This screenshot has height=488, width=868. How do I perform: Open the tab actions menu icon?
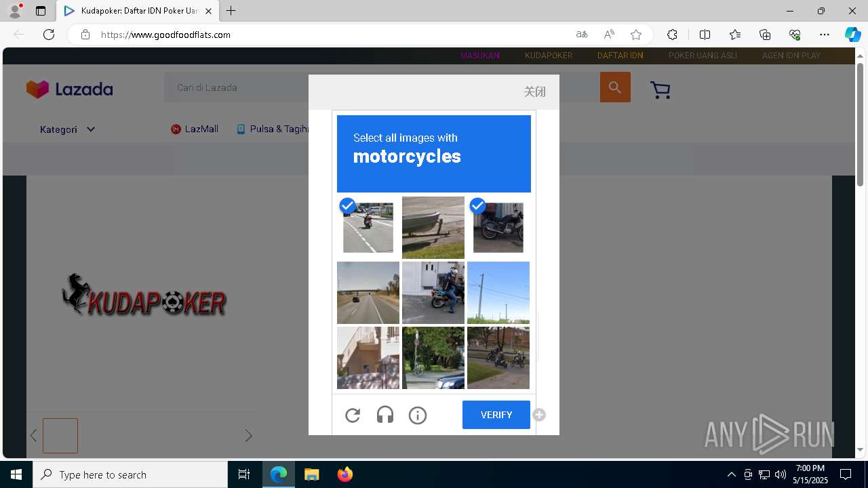click(41, 11)
